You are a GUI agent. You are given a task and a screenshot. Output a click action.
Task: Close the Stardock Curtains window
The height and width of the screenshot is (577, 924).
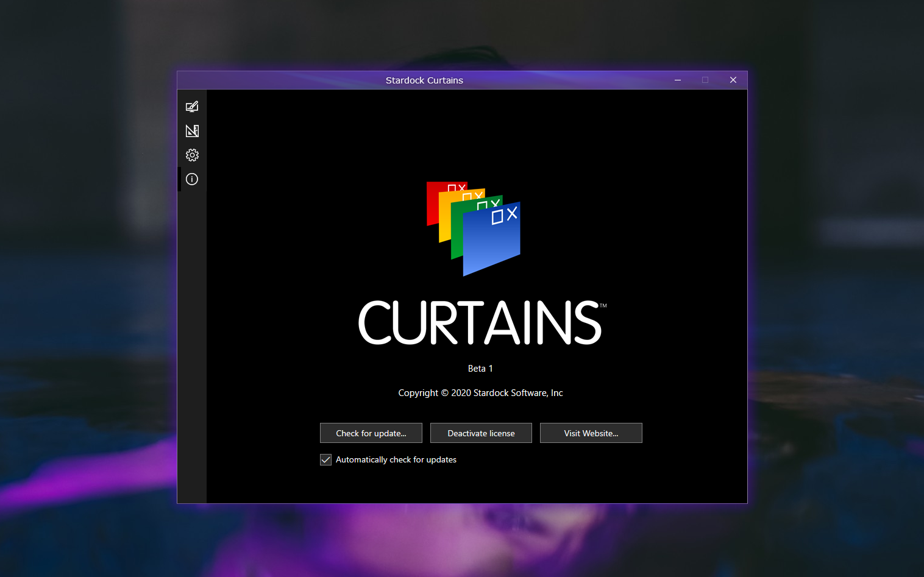tap(733, 80)
